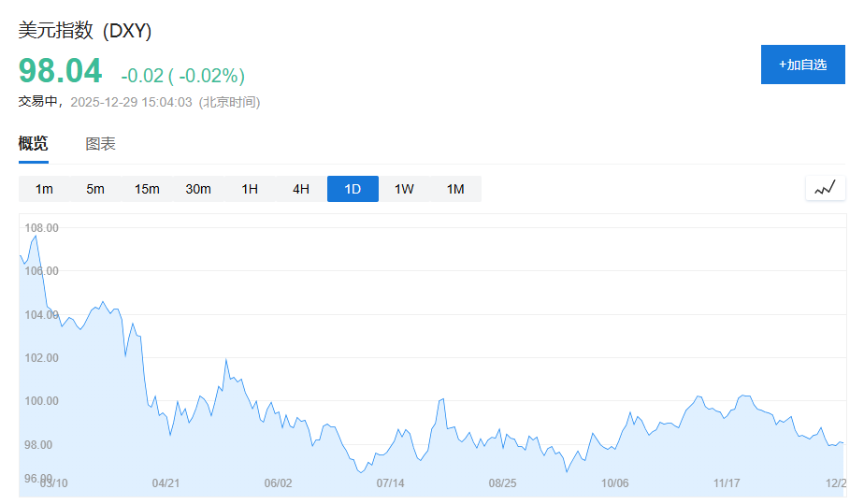The height and width of the screenshot is (504, 864).
Task: Set chart period to 4H
Action: click(301, 189)
